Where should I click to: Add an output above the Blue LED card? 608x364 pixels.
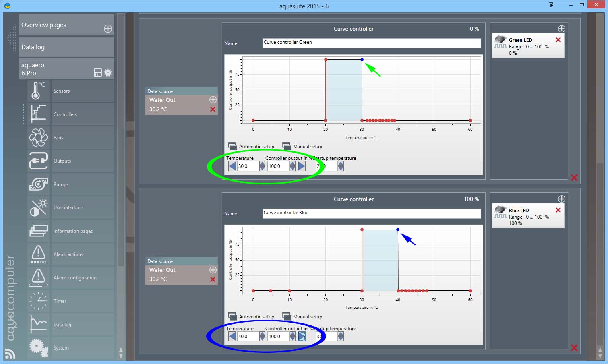pyautogui.click(x=561, y=199)
